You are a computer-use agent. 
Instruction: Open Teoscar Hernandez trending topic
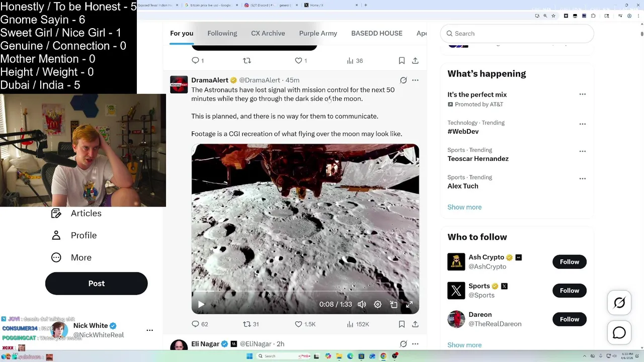click(478, 158)
